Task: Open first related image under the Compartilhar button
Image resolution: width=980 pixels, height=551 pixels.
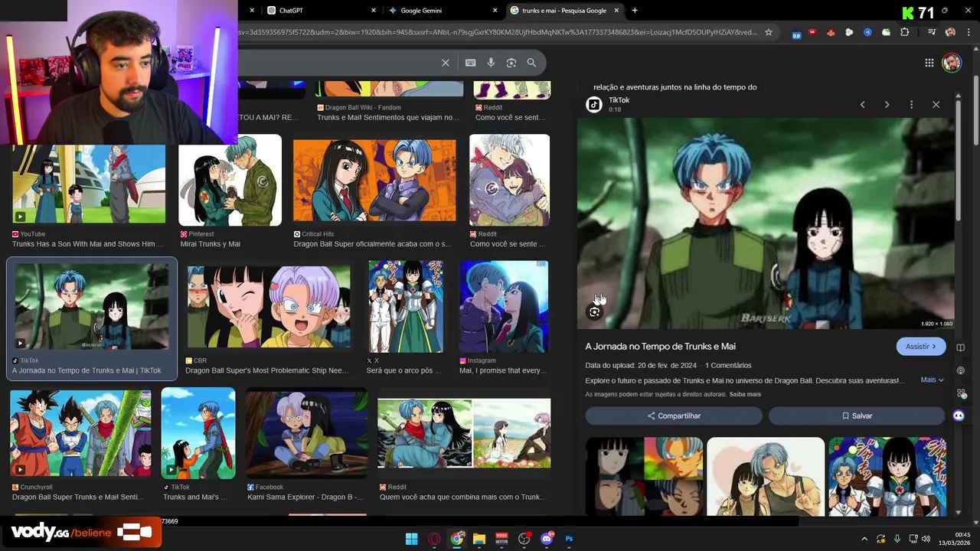Action: tap(644, 476)
